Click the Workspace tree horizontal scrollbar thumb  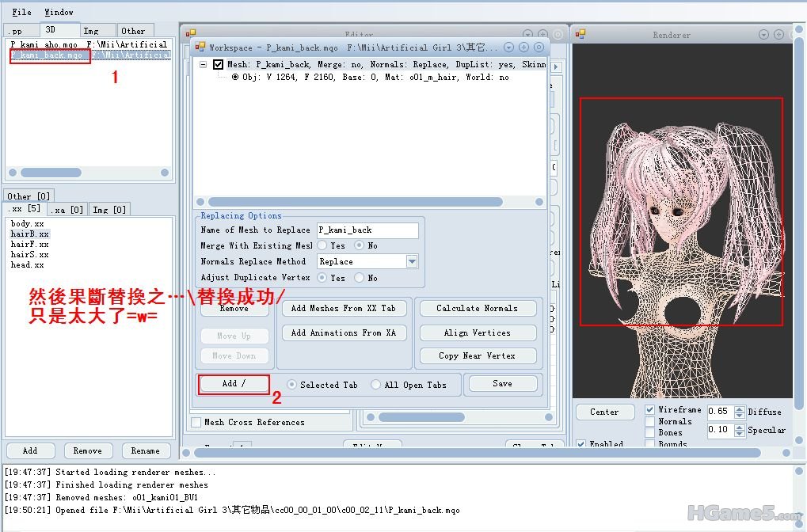(x=355, y=202)
